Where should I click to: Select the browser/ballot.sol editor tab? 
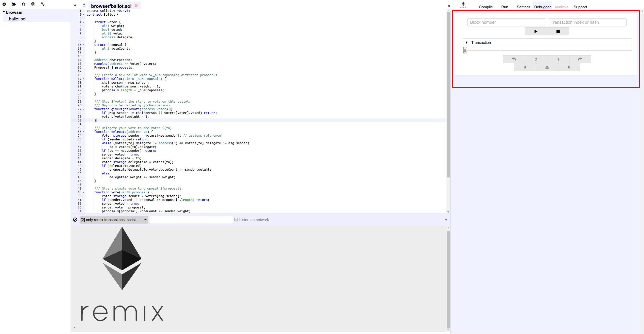111,6
